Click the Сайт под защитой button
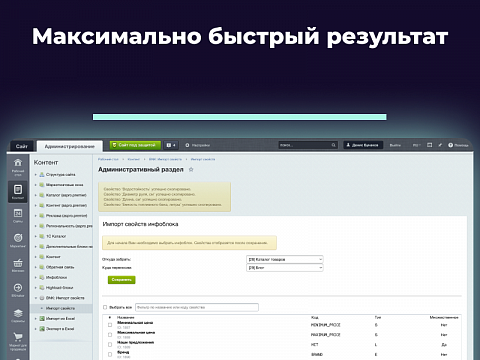This screenshot has width=480, height=360. click(135, 145)
